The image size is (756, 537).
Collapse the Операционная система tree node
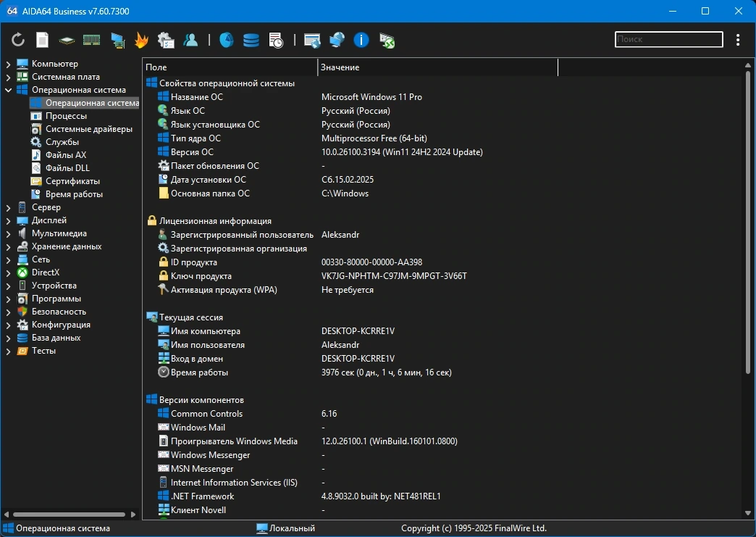click(x=8, y=90)
